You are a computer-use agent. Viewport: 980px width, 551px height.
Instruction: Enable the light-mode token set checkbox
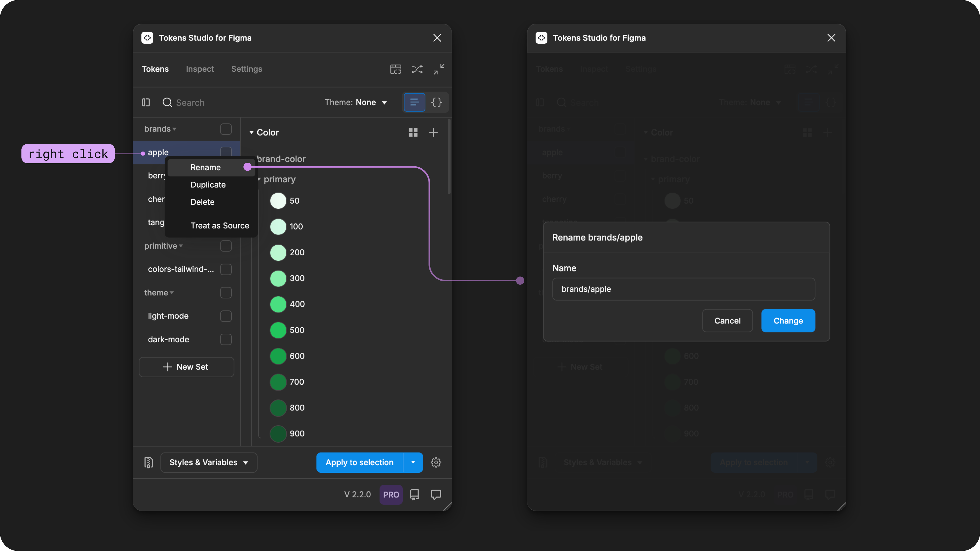(226, 316)
